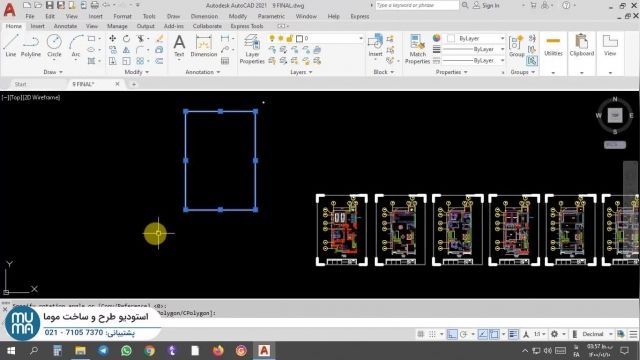The height and width of the screenshot is (360, 640).
Task: Toggle polar tracking in status bar
Action: [464, 334]
